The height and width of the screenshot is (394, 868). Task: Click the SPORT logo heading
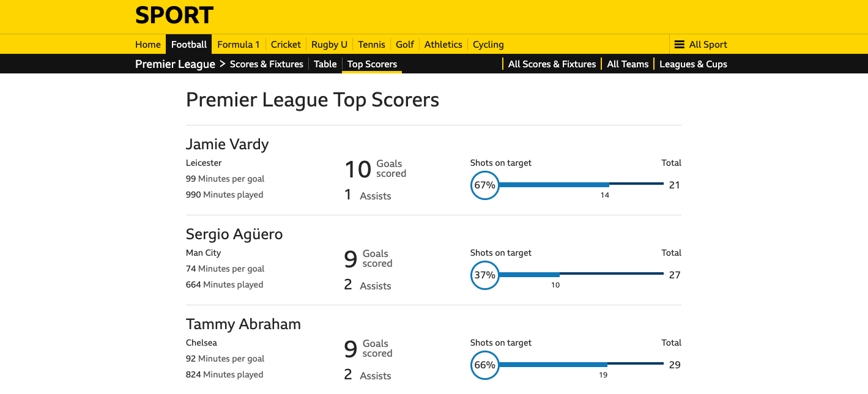click(174, 15)
